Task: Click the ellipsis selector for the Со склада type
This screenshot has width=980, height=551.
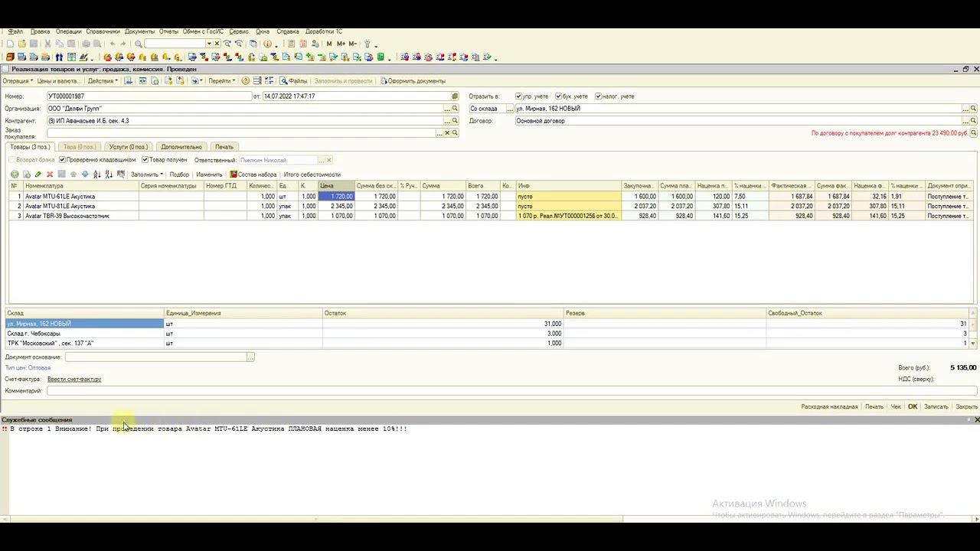Action: tap(510, 109)
